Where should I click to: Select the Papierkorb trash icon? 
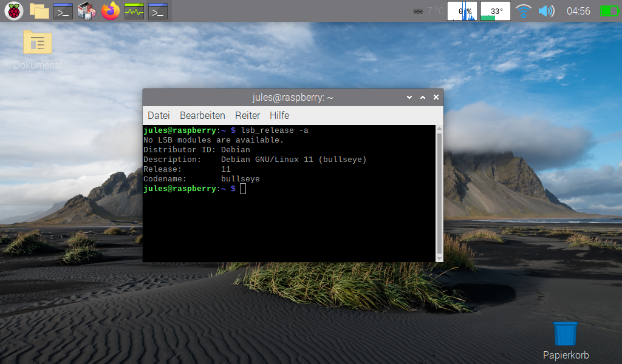[566, 341]
